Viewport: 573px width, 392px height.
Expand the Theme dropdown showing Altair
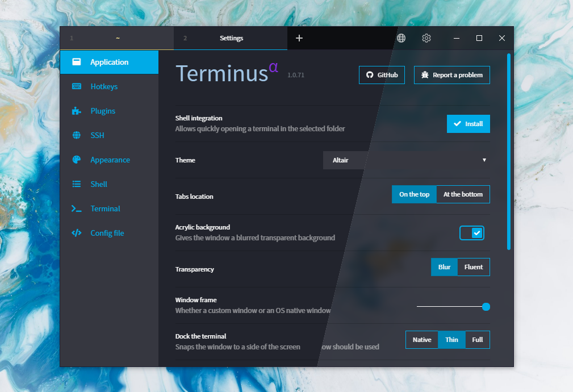click(407, 160)
